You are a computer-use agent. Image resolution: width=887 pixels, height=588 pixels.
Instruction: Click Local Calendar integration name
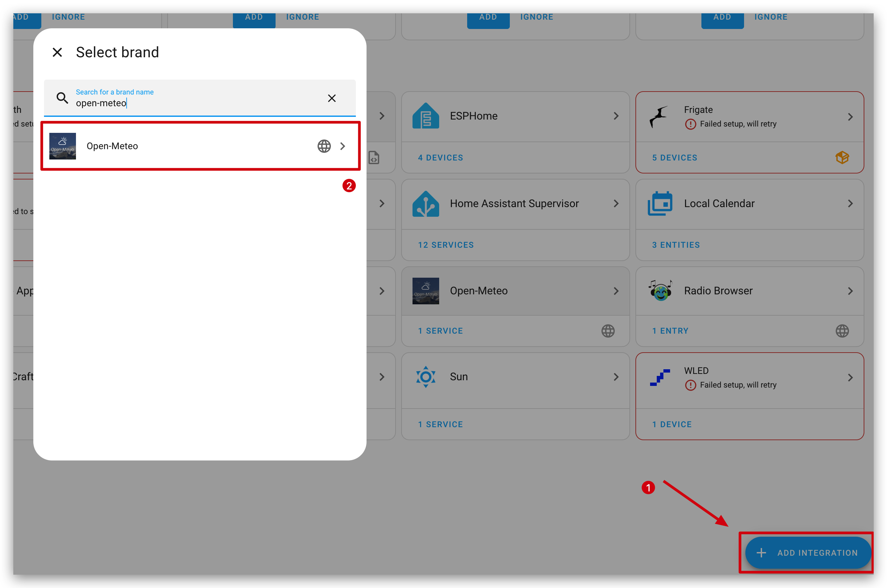pyautogui.click(x=719, y=203)
